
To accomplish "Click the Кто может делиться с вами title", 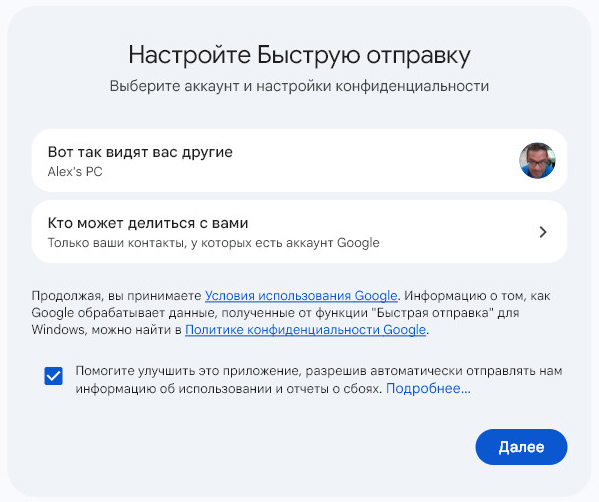I will tap(148, 223).
